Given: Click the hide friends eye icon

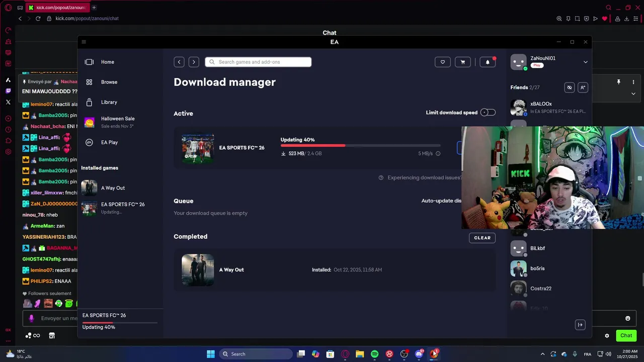Looking at the screenshot, I should [570, 87].
